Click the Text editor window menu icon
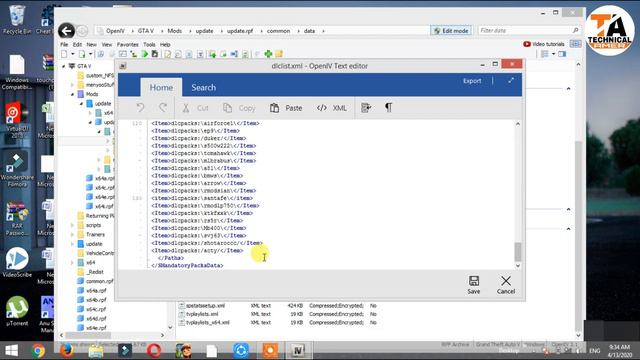This screenshot has height=360, width=640. pos(122,66)
